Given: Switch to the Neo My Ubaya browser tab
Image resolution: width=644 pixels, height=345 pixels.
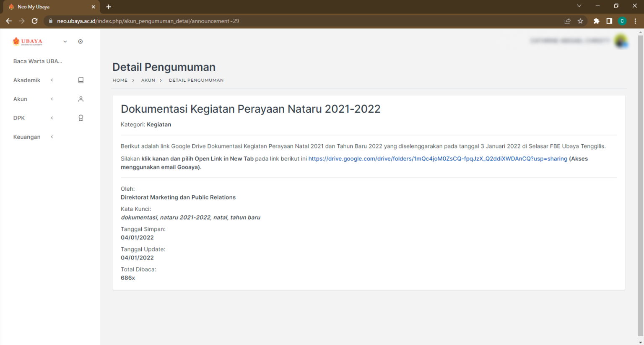Looking at the screenshot, I should (x=46, y=6).
